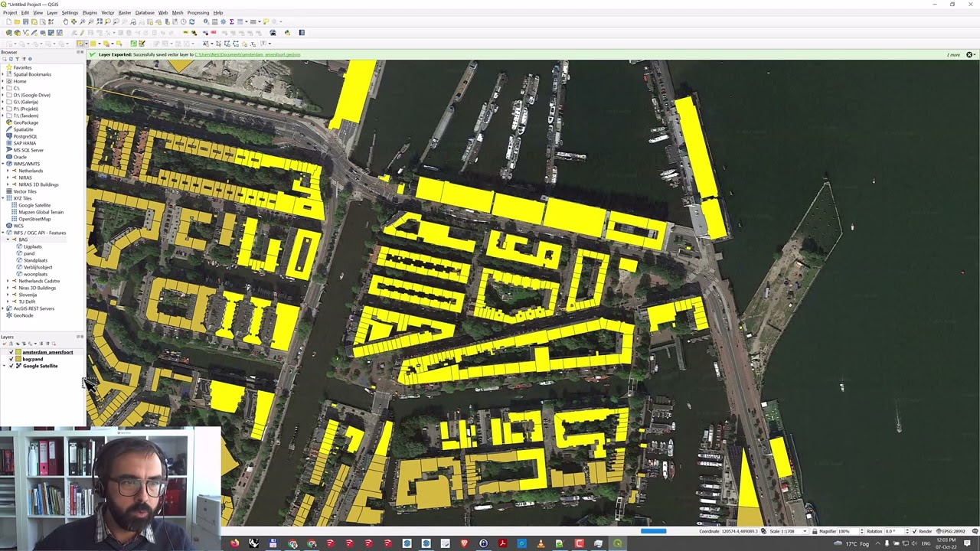This screenshot has width=980, height=551.
Task: Click the scale lock icon in the status bar
Action: pyautogui.click(x=815, y=531)
